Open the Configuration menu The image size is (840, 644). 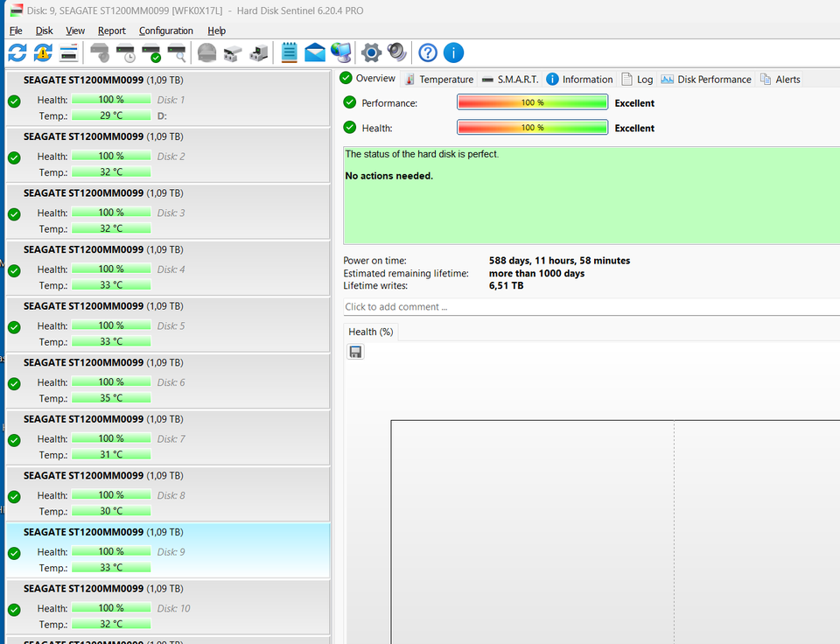[x=166, y=31]
